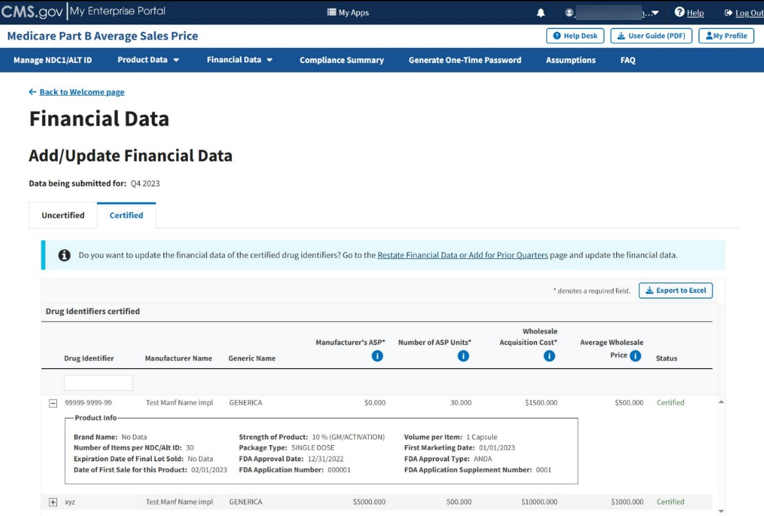
Task: Download the User Guide (PDF)
Action: pos(651,36)
